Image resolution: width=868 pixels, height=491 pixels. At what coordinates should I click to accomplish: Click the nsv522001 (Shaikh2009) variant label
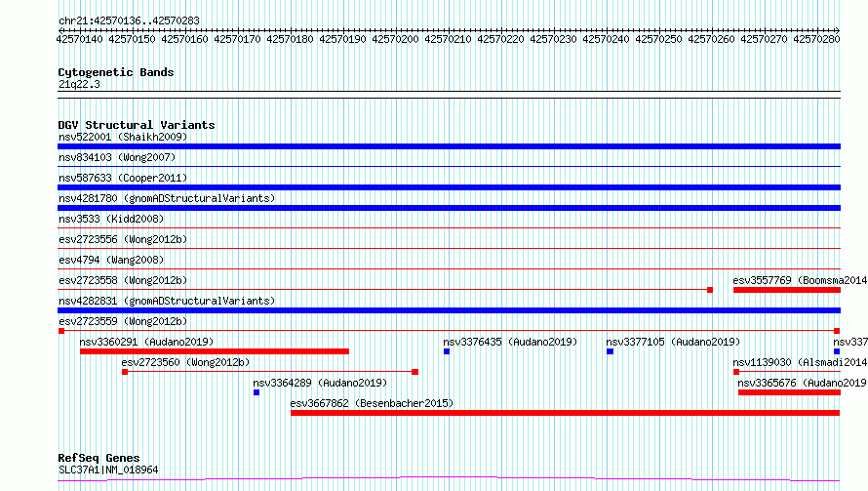[x=123, y=137]
